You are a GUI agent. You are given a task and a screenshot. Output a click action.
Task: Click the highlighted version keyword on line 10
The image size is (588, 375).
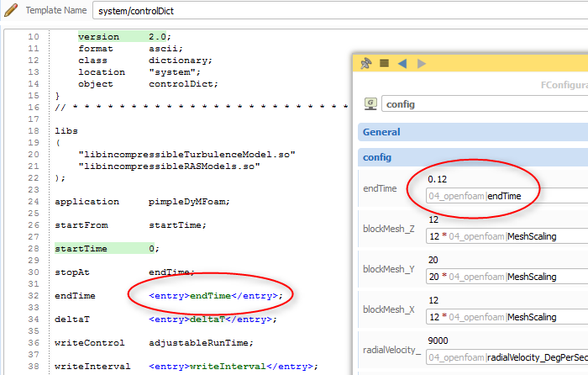(98, 37)
